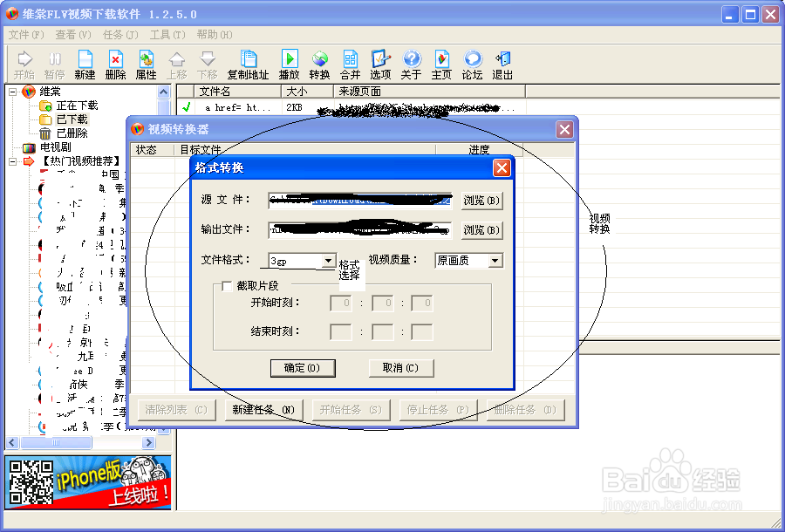Click the 暂停 (Pause) toolbar icon
Image resolution: width=785 pixels, height=532 pixels.
pyautogui.click(x=55, y=65)
